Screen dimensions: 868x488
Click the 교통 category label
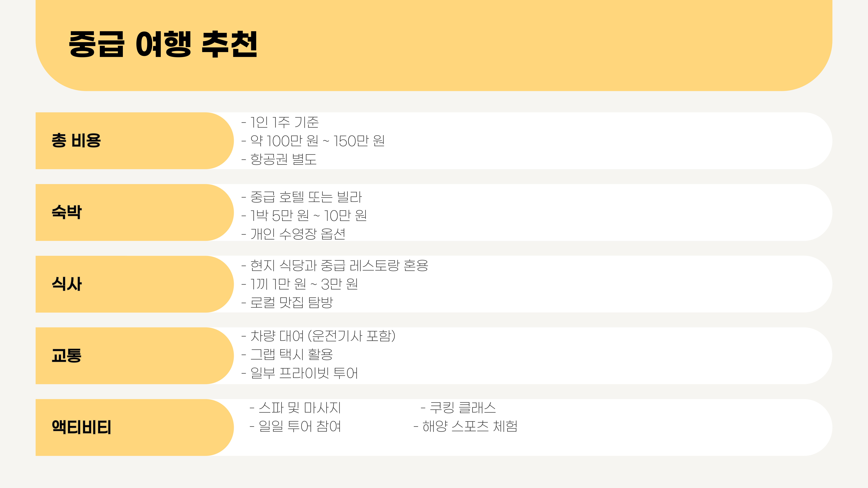[x=67, y=356]
